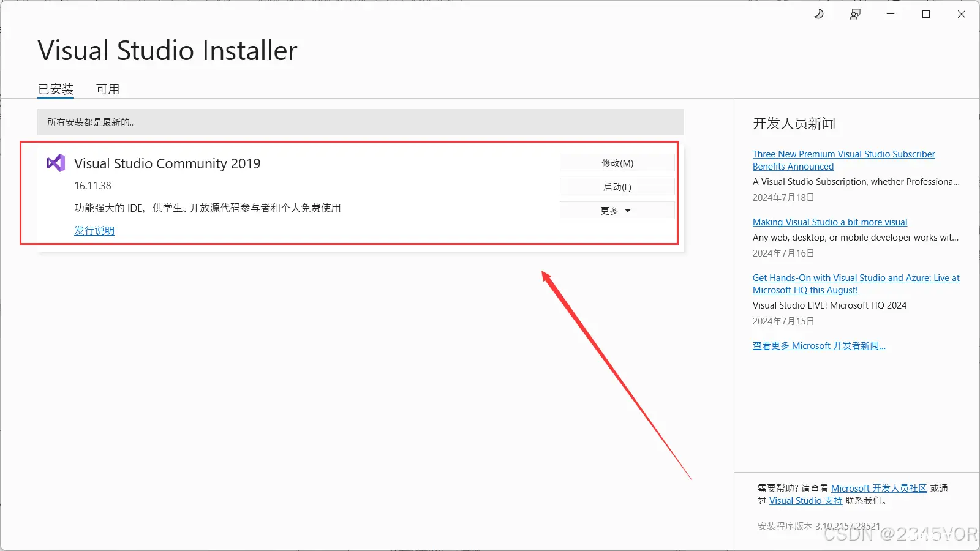Click the 功能强大的 IDE description text

[208, 208]
